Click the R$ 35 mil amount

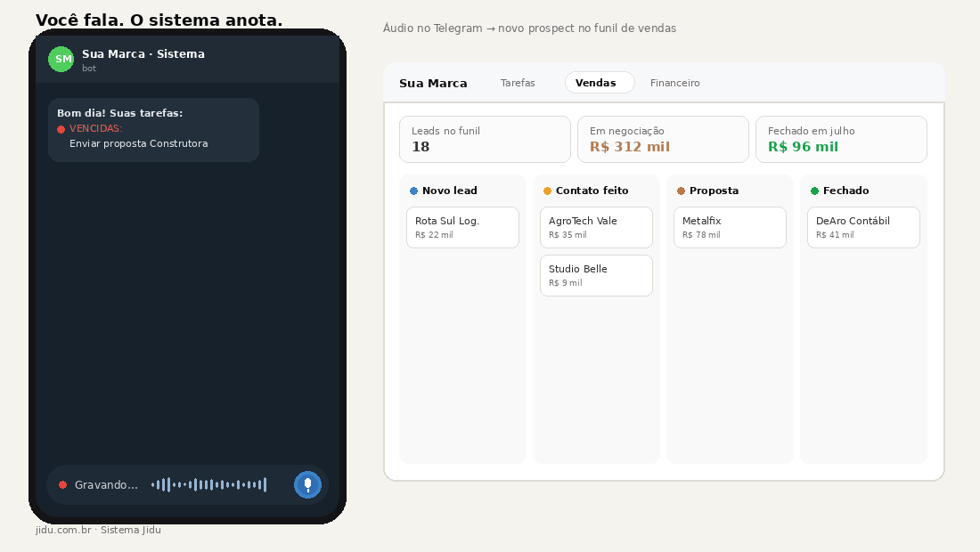pos(568,235)
